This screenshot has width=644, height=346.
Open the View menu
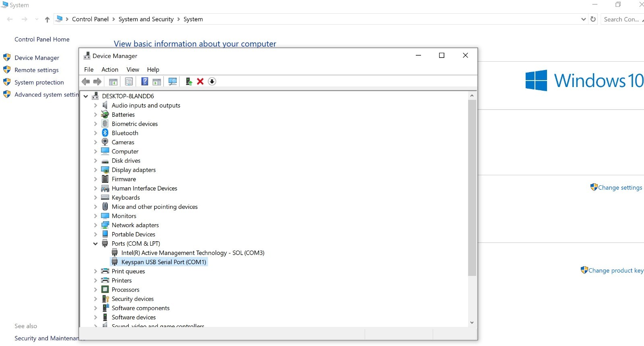132,70
